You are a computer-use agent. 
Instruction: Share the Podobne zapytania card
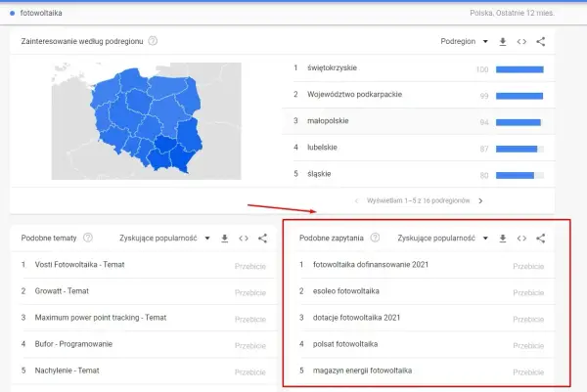[541, 239]
